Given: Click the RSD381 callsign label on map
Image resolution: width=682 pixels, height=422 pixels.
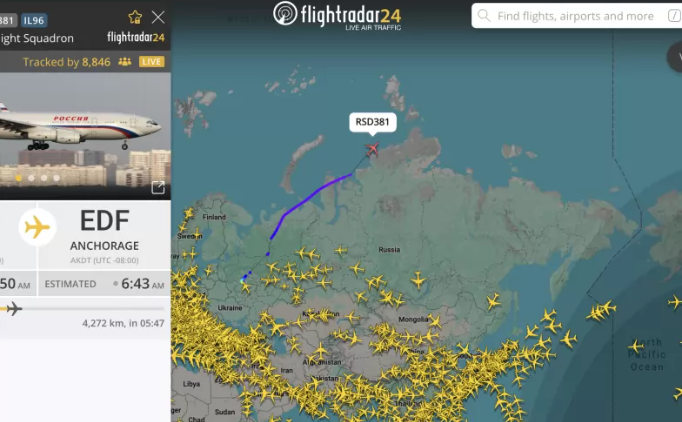Looking at the screenshot, I should pos(372,122).
